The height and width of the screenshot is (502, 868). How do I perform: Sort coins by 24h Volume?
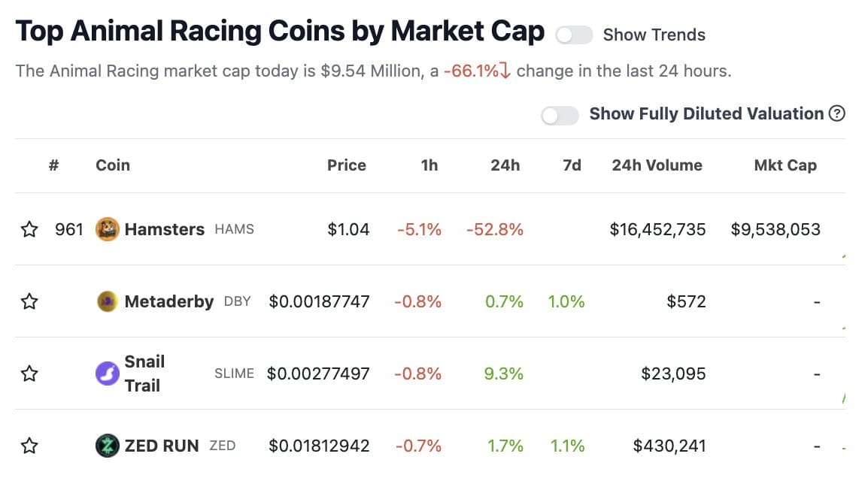pos(657,165)
